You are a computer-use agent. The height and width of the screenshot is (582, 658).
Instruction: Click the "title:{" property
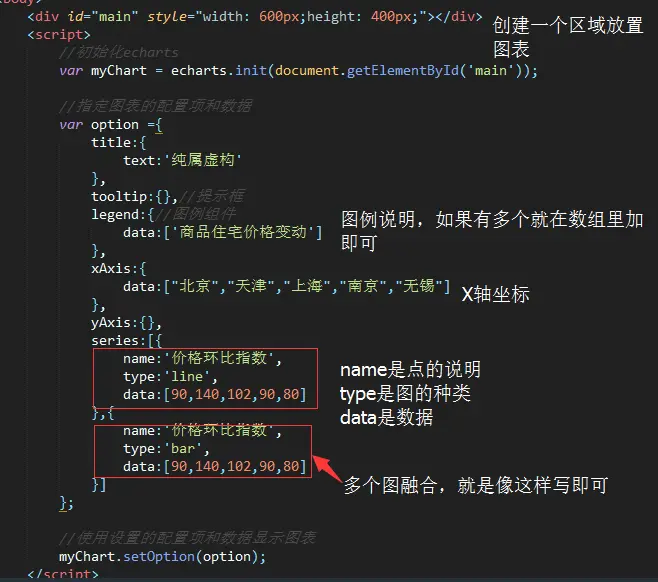[119, 143]
